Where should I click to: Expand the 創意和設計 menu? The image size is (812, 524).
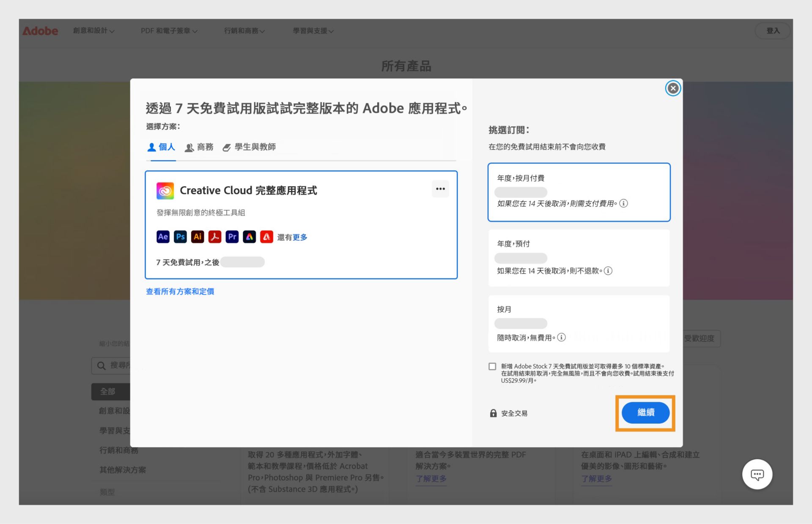[93, 31]
